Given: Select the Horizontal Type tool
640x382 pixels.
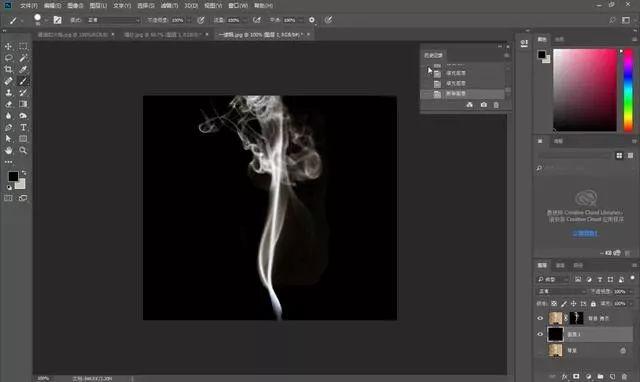Looking at the screenshot, I should click(x=23, y=127).
